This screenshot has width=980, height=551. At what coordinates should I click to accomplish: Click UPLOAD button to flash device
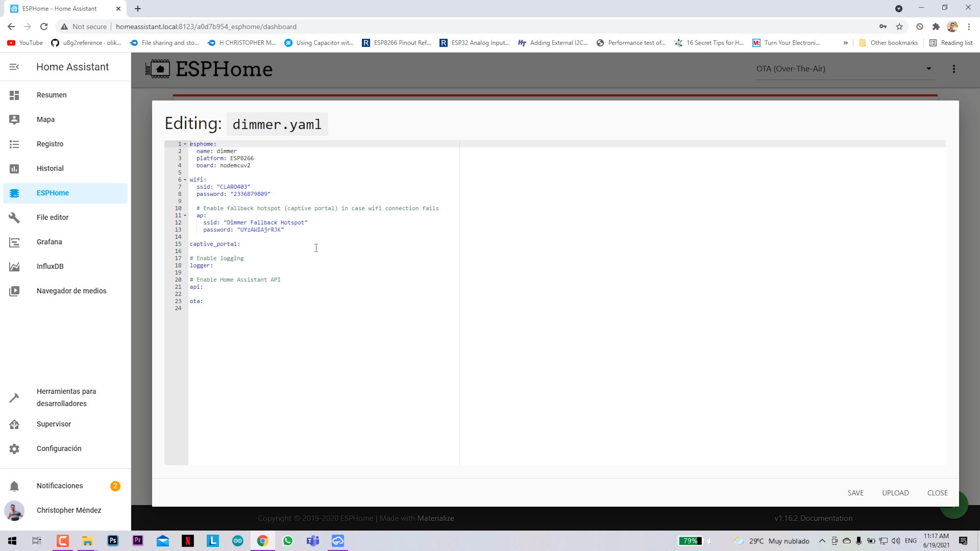pos(896,492)
